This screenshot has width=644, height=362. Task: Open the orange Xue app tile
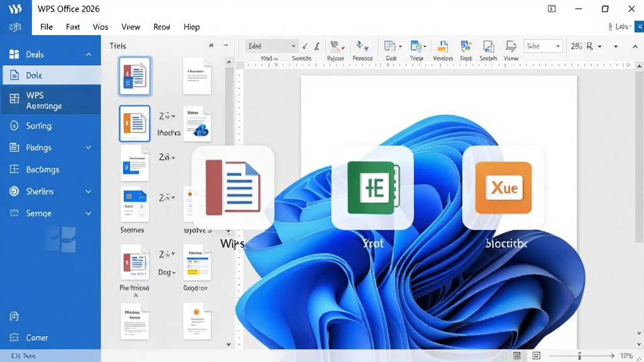(503, 188)
